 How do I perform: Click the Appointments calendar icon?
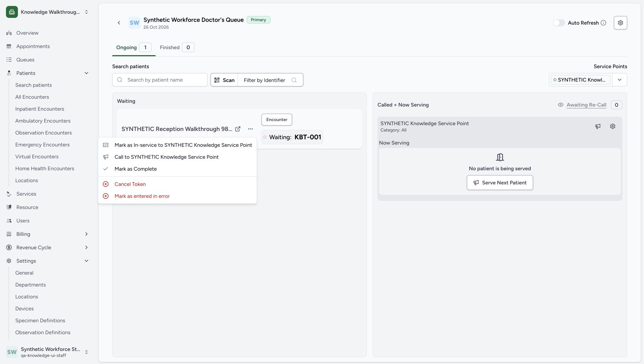(x=9, y=46)
